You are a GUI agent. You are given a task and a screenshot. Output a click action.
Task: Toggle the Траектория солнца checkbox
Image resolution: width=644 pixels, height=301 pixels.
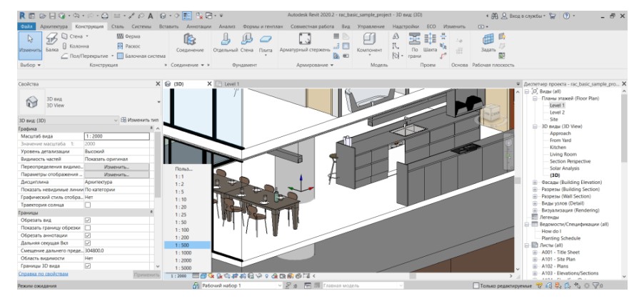[88, 204]
